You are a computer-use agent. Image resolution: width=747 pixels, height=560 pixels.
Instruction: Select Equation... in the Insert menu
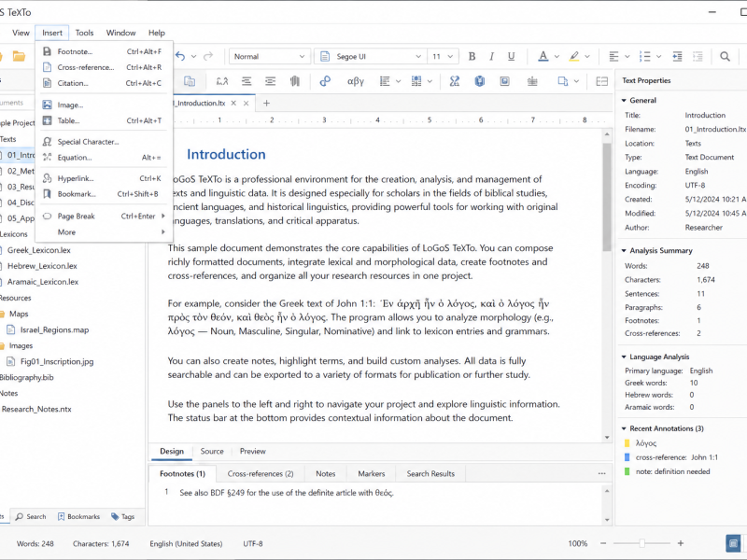click(x=102, y=157)
